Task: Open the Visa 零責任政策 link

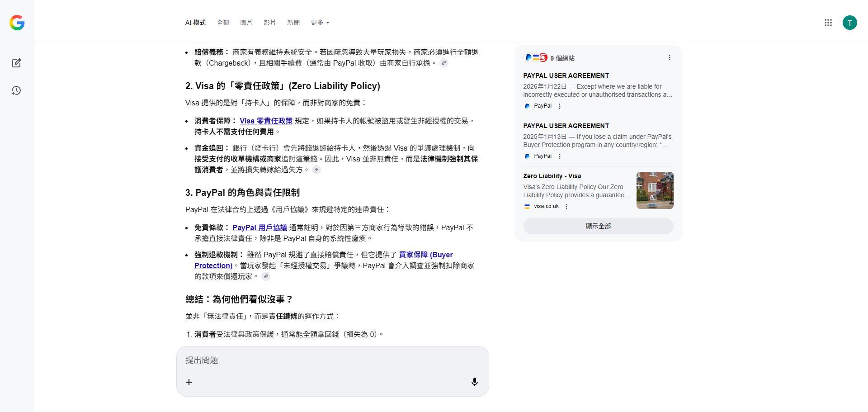Action: [266, 121]
